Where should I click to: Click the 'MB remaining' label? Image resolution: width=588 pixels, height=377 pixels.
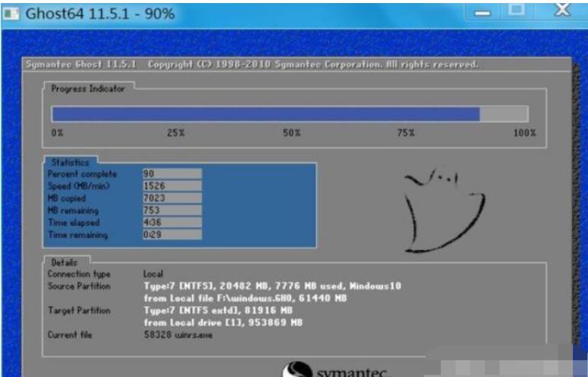pyautogui.click(x=73, y=211)
